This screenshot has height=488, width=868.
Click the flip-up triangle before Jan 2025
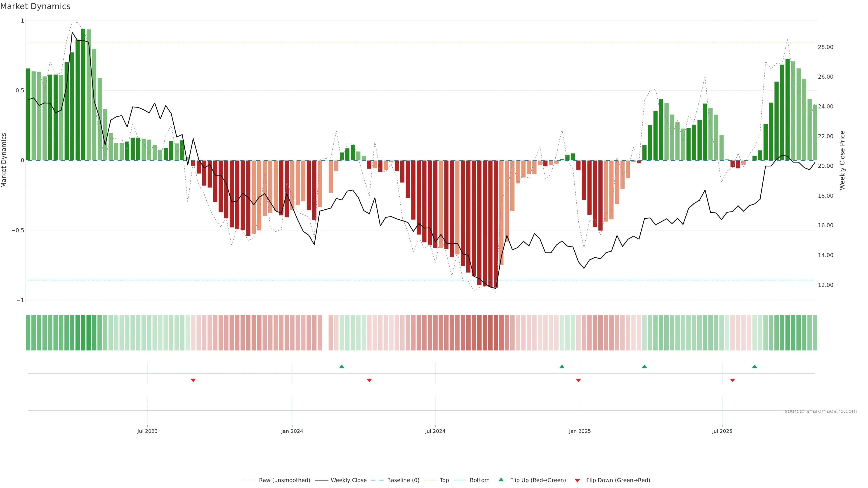562,366
